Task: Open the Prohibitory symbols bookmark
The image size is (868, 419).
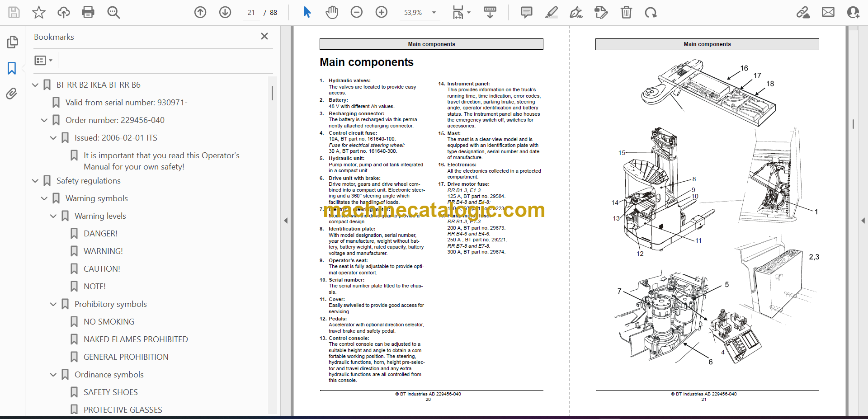Action: (111, 304)
